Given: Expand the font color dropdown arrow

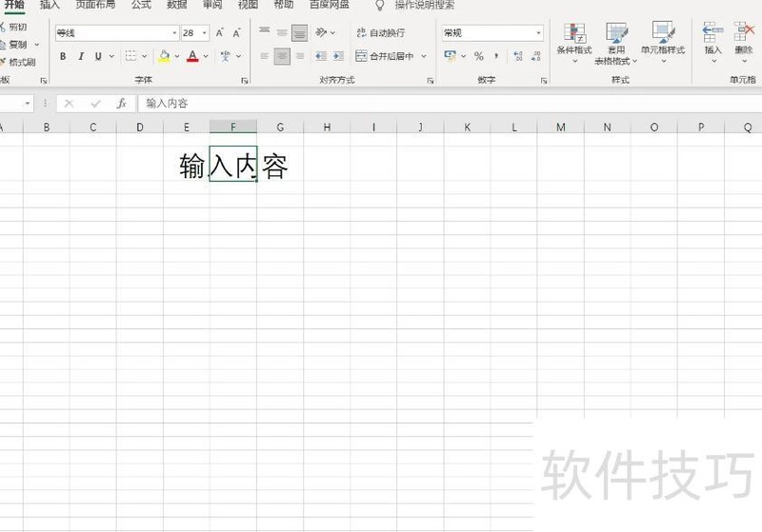Looking at the screenshot, I should coord(206,56).
